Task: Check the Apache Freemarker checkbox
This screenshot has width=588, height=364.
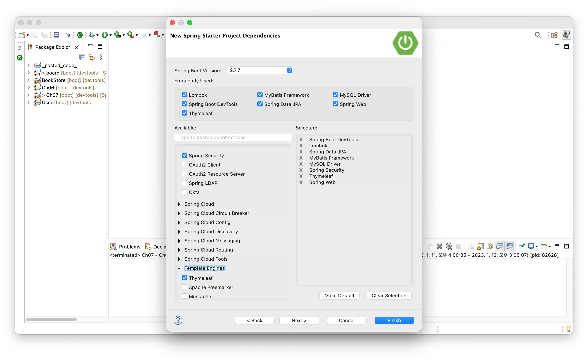Action: 185,287
